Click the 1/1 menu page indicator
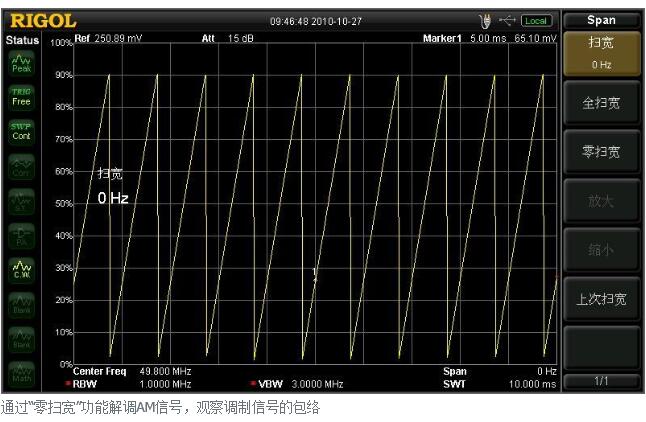Viewport: 646px width, 422px height. coord(601,381)
